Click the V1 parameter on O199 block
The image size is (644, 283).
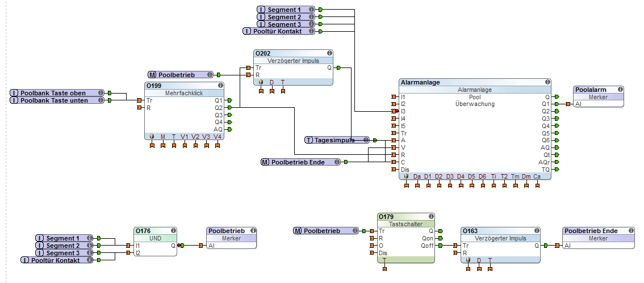(x=185, y=137)
